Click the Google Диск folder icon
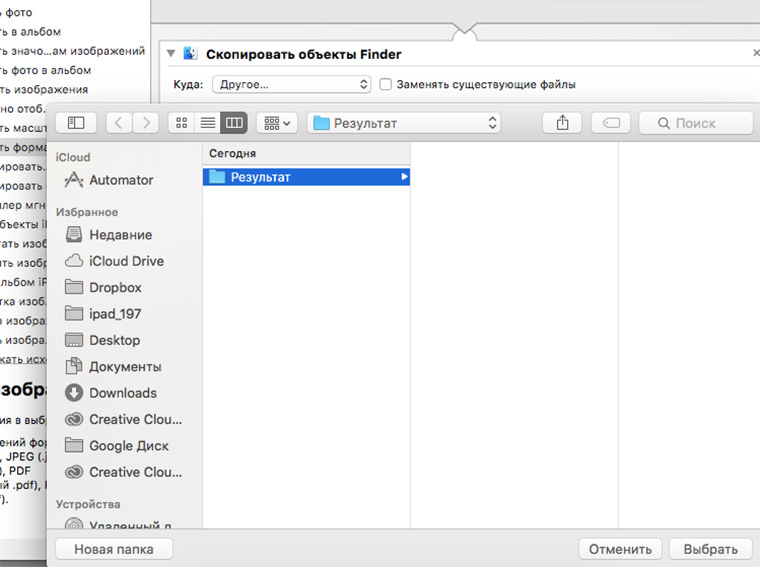The width and height of the screenshot is (760, 567). [x=74, y=446]
